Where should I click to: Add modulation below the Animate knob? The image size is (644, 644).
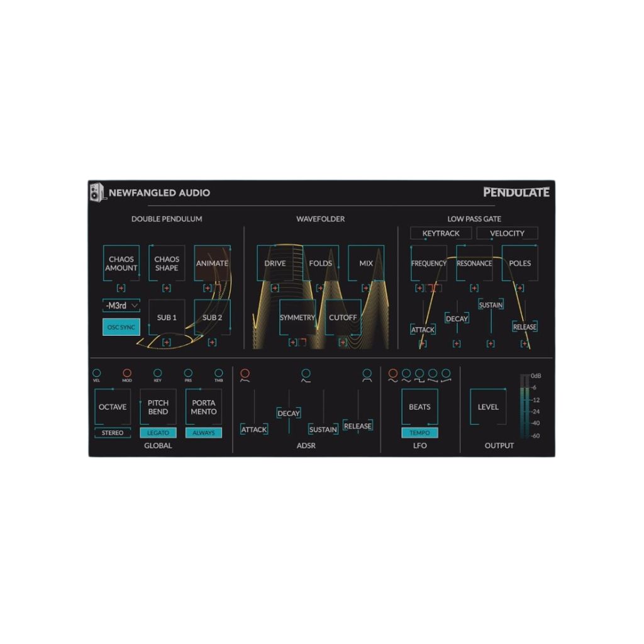208,288
